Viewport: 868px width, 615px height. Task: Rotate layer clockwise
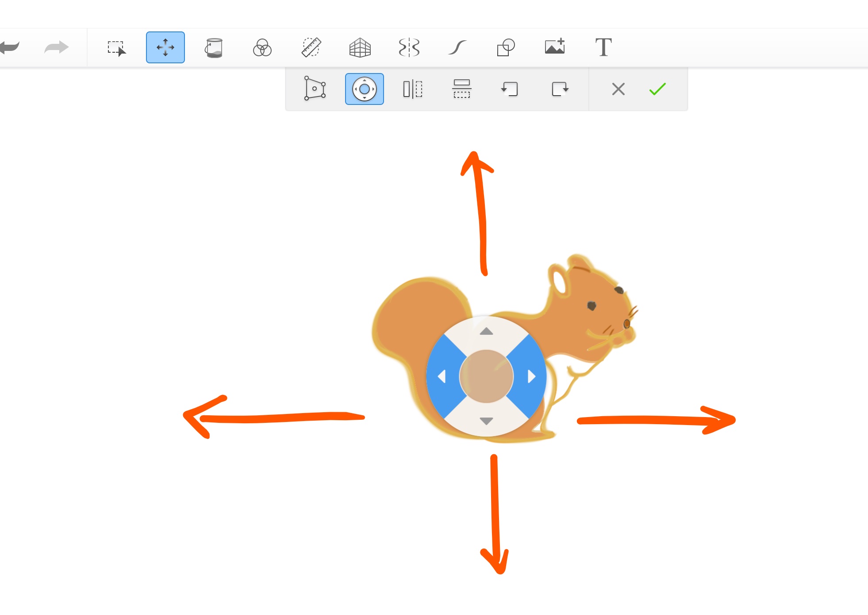point(560,89)
